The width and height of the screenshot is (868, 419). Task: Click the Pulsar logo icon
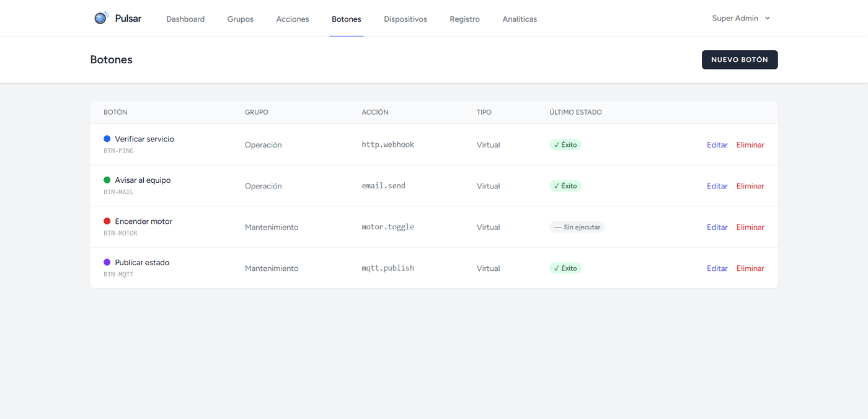[x=101, y=18]
